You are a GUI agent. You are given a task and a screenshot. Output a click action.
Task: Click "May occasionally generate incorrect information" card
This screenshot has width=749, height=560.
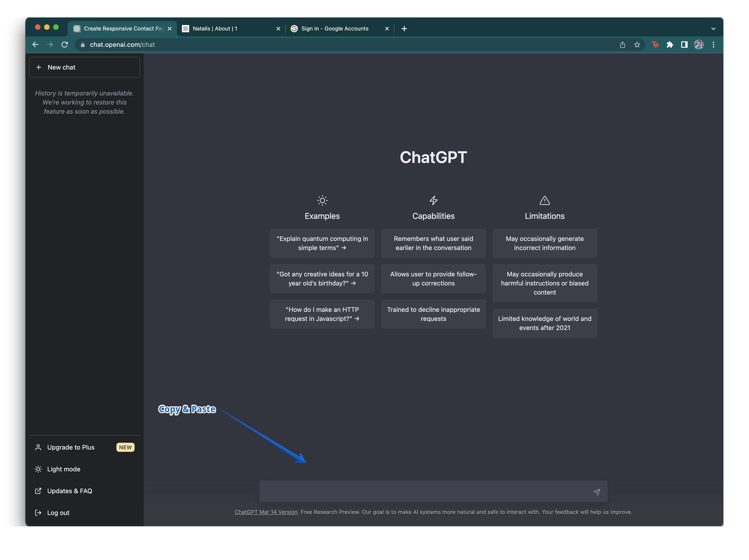point(545,243)
